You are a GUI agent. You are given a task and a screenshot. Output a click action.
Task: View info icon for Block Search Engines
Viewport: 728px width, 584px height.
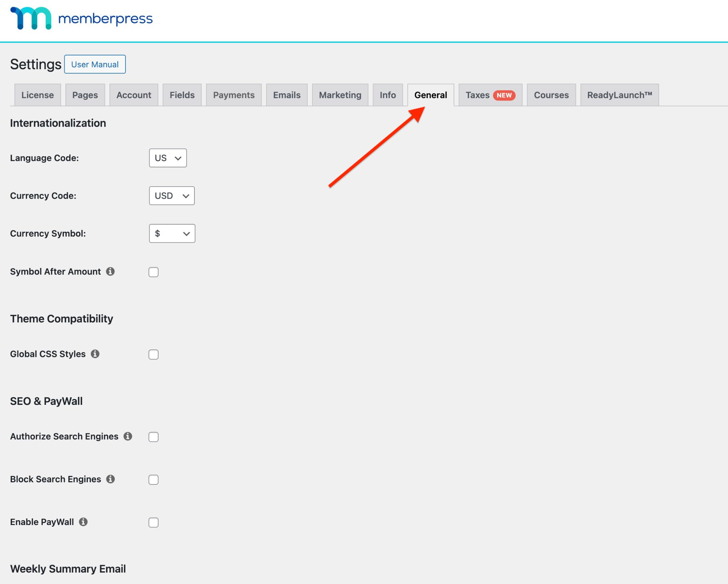point(111,479)
